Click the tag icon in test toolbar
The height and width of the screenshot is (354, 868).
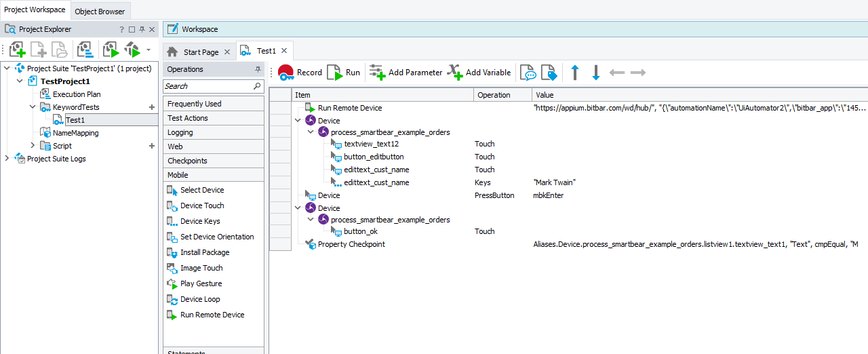coord(548,73)
